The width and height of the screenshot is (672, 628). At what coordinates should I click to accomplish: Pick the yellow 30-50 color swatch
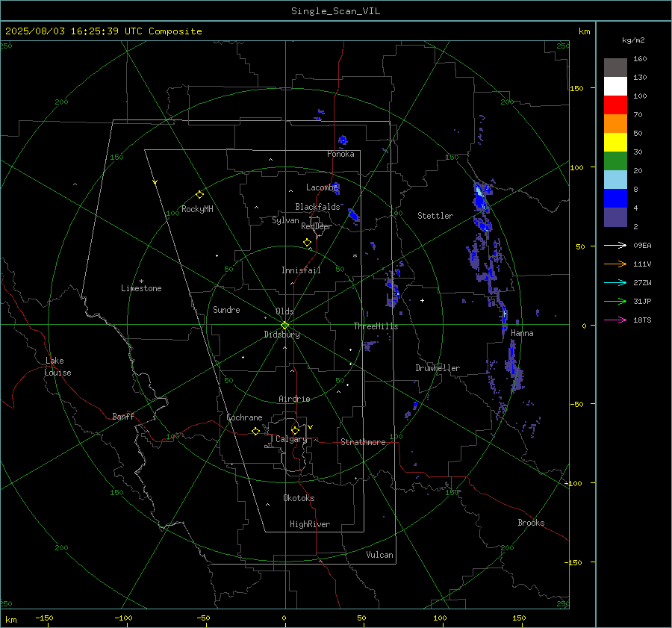(615, 143)
